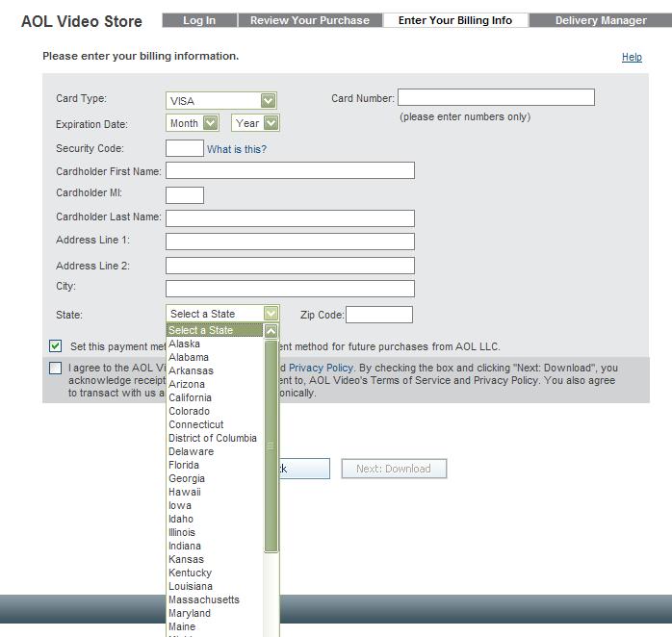The image size is (672, 637).
Task: Pick Massachusetts in the state list
Action: (x=215, y=599)
